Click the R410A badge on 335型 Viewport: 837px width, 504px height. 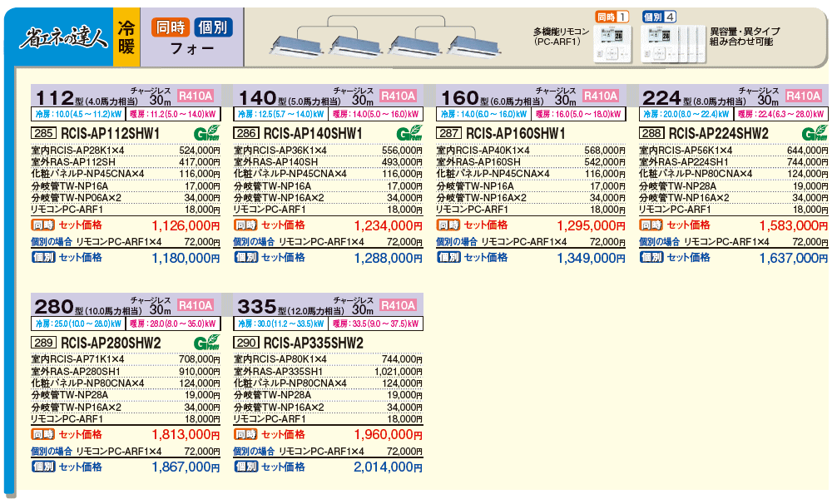coord(399,305)
